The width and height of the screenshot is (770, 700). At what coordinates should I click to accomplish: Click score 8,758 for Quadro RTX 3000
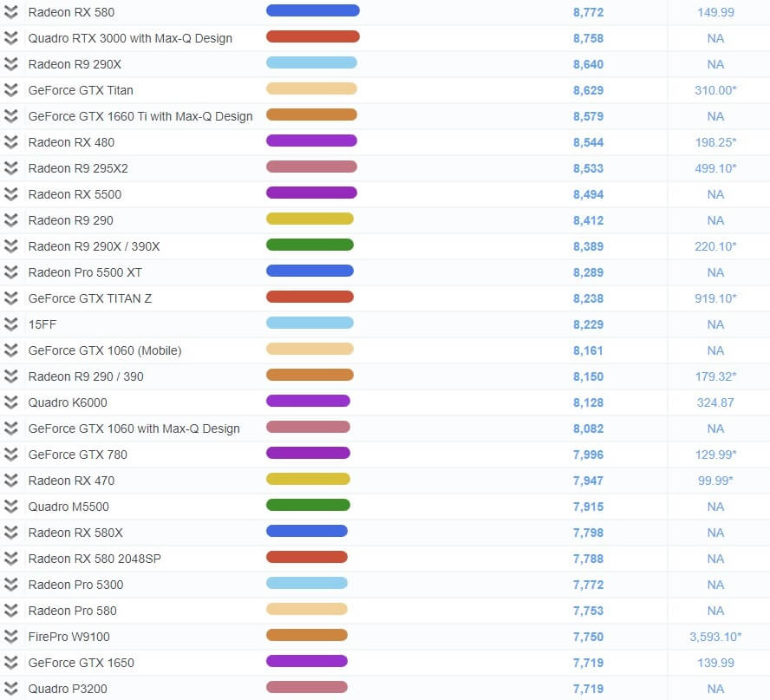588,38
